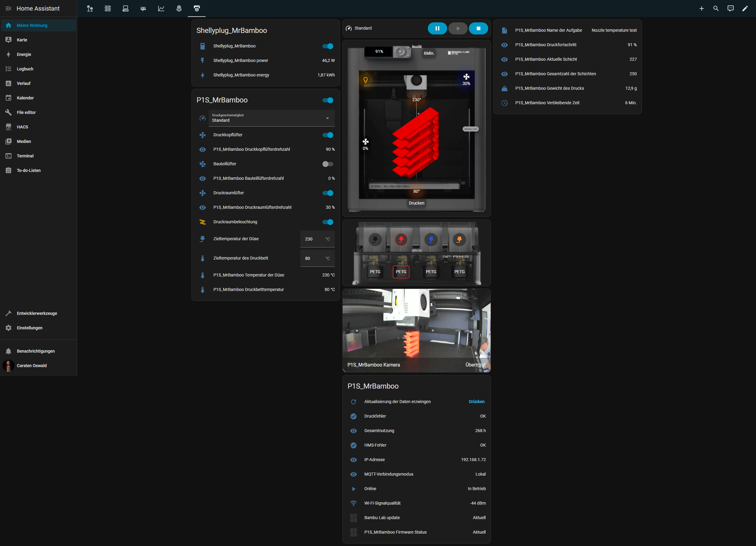
Task: Select the red AMS filament spool icon
Action: (401, 239)
